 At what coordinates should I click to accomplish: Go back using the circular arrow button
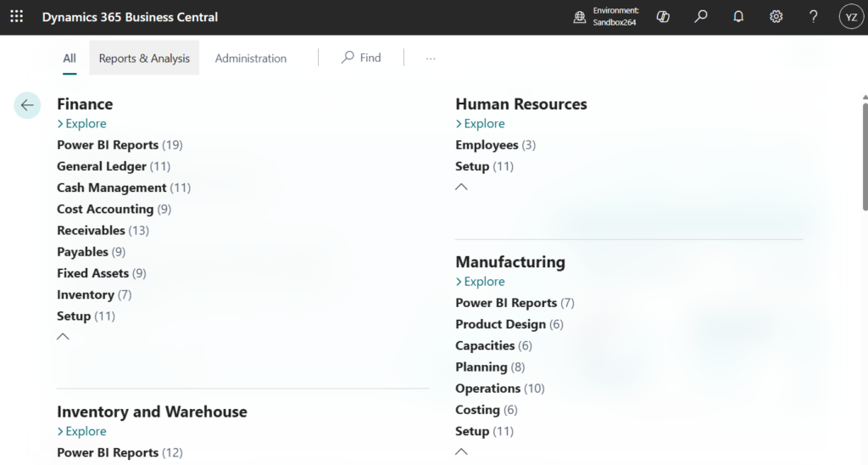pos(27,105)
